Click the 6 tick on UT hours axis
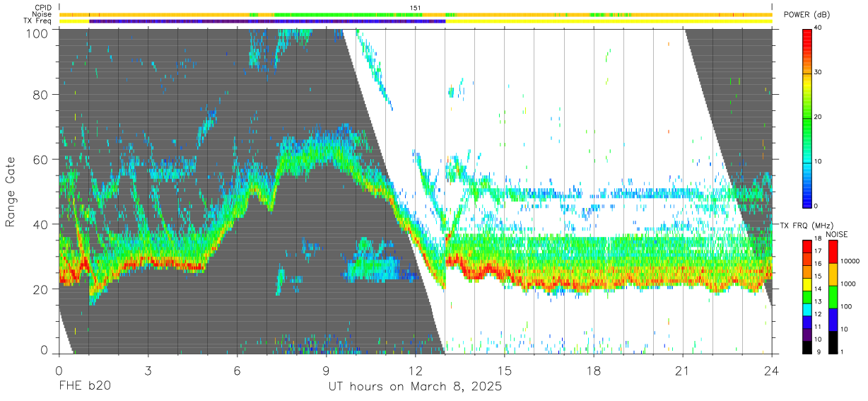868x401 pixels. (x=237, y=370)
